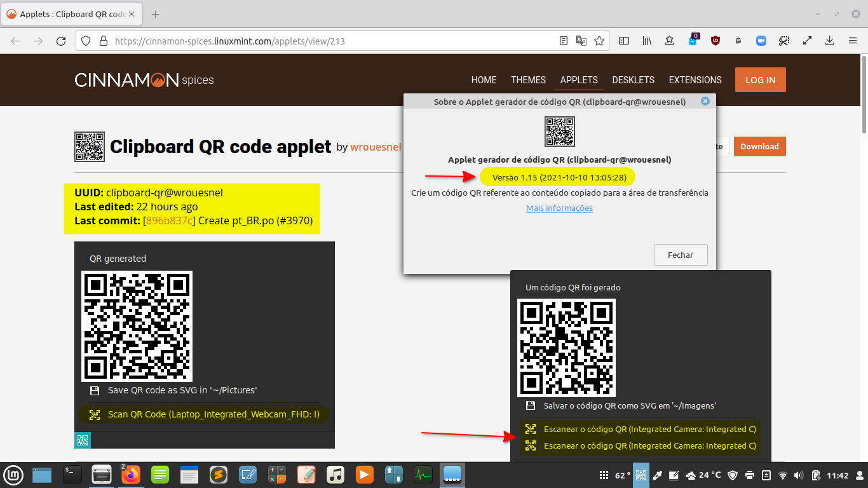Open the uBlock Origin extension icon
This screenshot has width=868, height=488.
[x=715, y=40]
